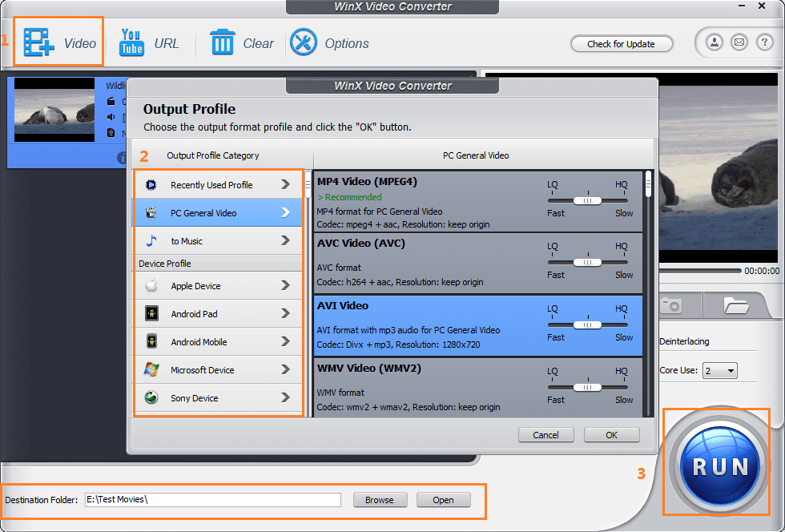Image resolution: width=785 pixels, height=532 pixels.
Task: Click the AVI Video quality slider
Action: point(588,325)
